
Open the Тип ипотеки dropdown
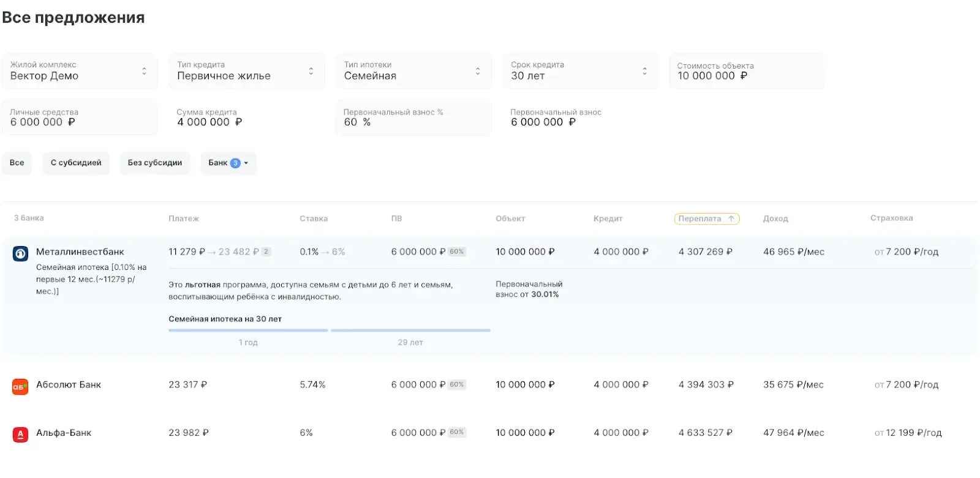coord(413,71)
